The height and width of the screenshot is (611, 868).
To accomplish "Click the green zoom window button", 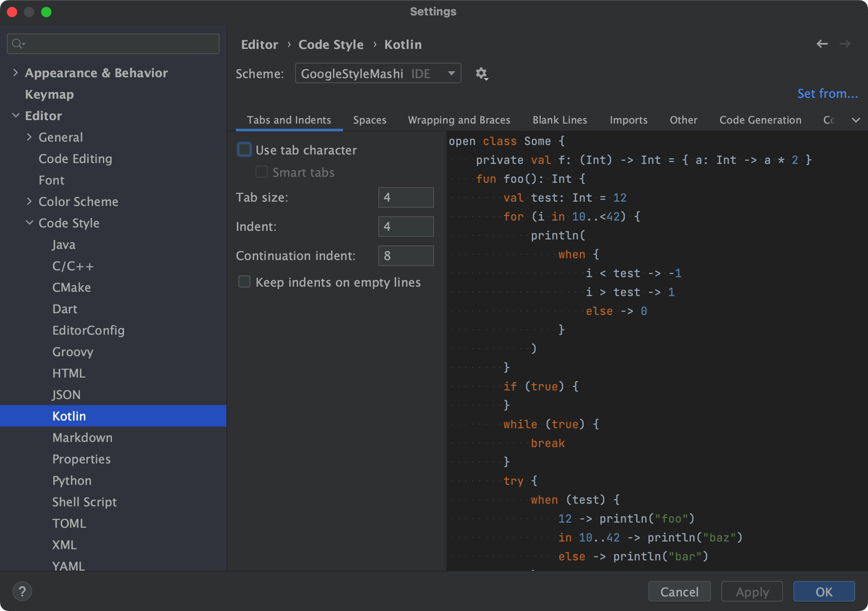I will pyautogui.click(x=46, y=12).
